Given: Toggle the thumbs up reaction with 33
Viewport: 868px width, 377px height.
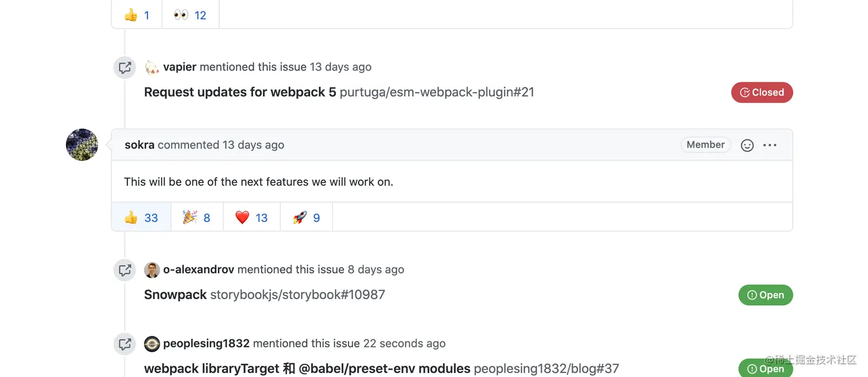Looking at the screenshot, I should pos(141,217).
